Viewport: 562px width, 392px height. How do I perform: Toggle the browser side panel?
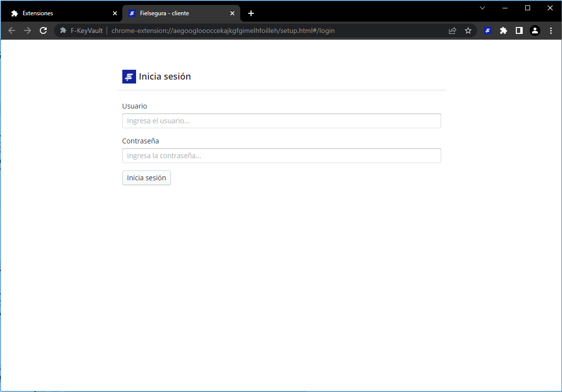[x=519, y=30]
